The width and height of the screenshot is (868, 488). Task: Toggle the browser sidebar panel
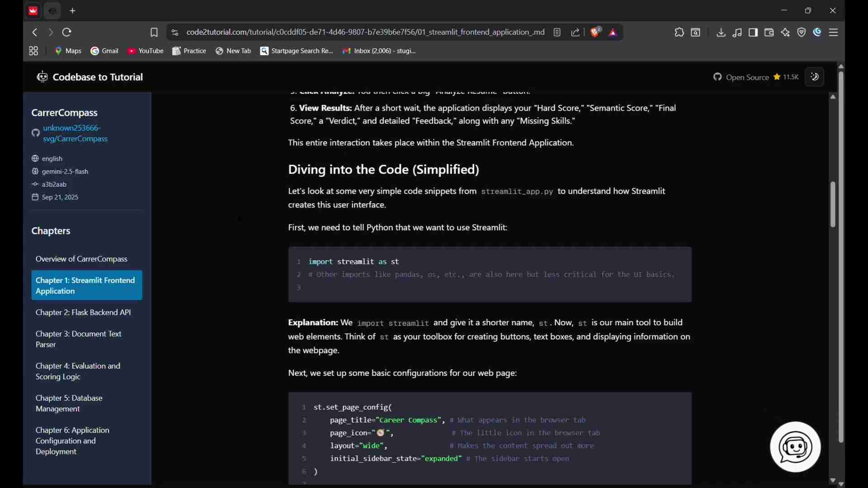coord(754,33)
